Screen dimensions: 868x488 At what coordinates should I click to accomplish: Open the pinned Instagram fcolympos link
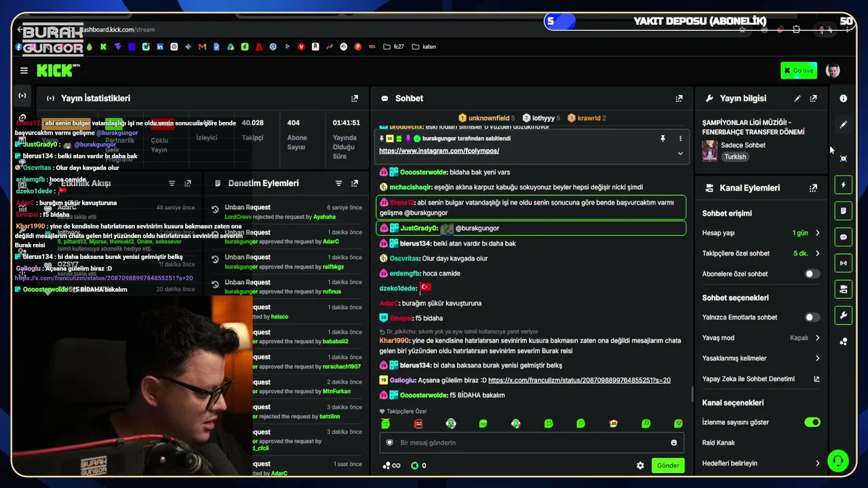click(x=439, y=151)
